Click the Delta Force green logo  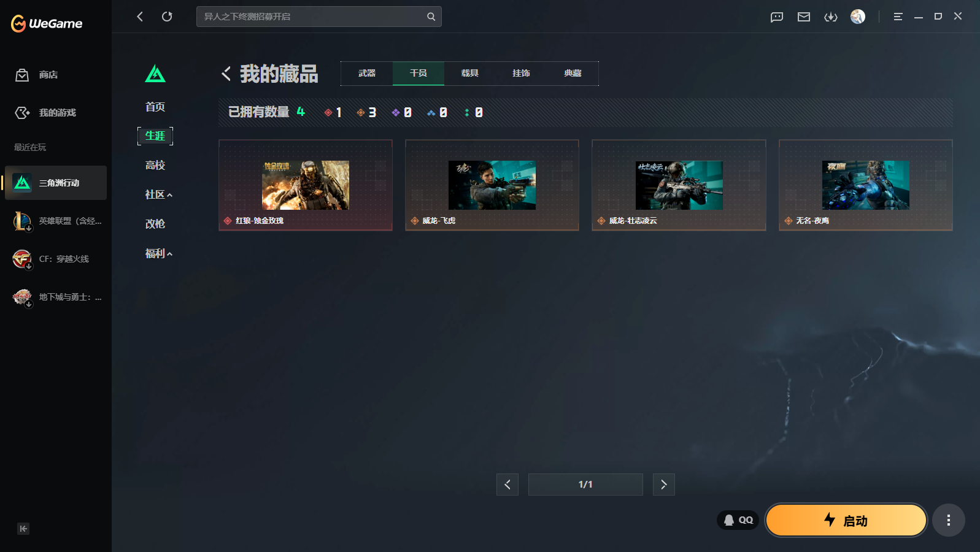tap(155, 74)
